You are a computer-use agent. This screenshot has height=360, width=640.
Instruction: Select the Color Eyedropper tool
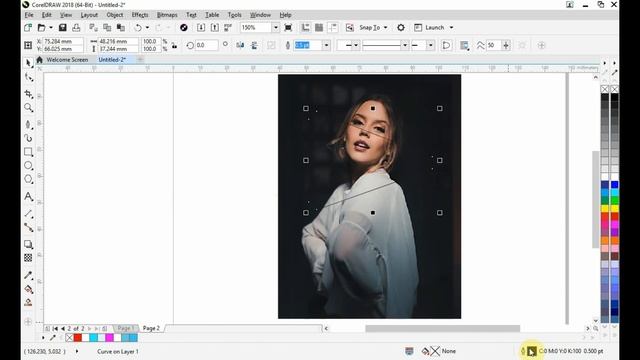pos(28,275)
